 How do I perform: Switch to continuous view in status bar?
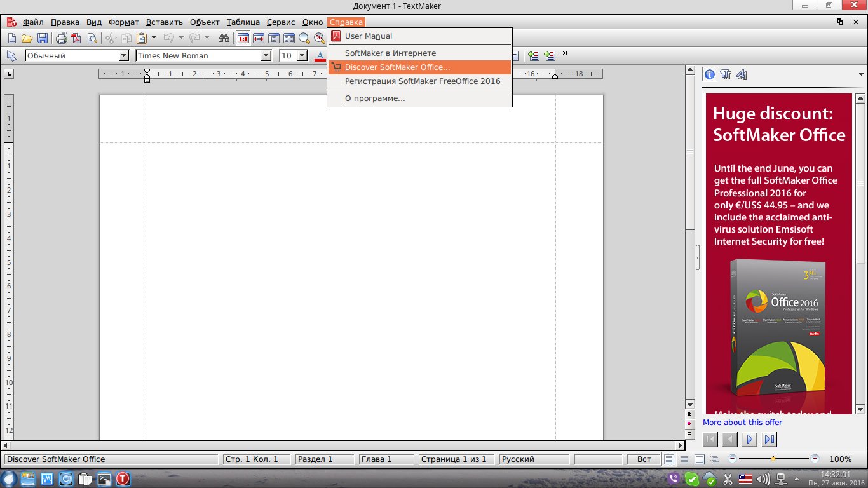point(684,459)
